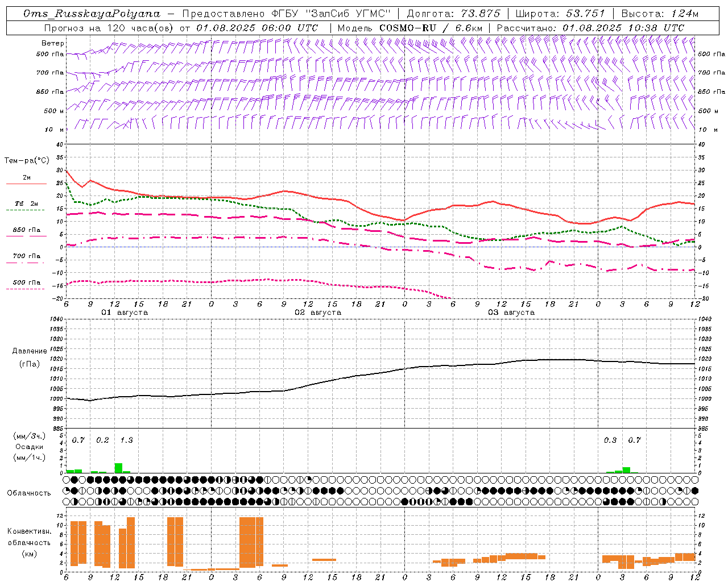This screenshot has width=728, height=582.
Task: Click the 01 августа date label
Action: pyautogui.click(x=125, y=313)
